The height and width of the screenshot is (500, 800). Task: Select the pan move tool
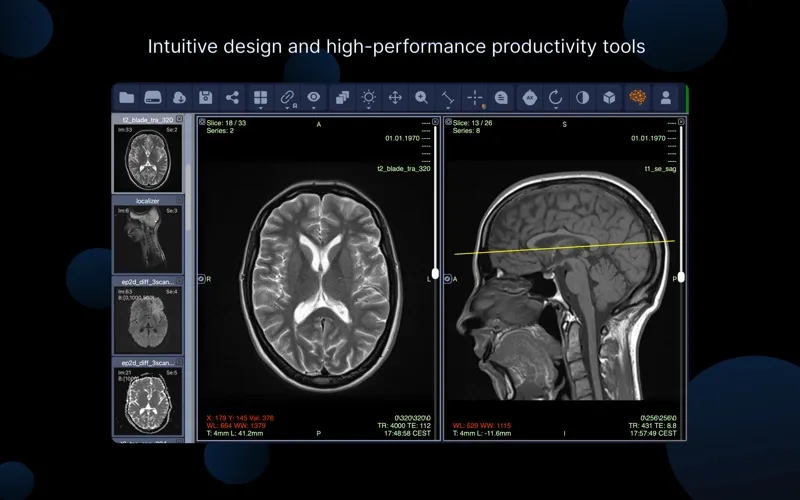395,97
